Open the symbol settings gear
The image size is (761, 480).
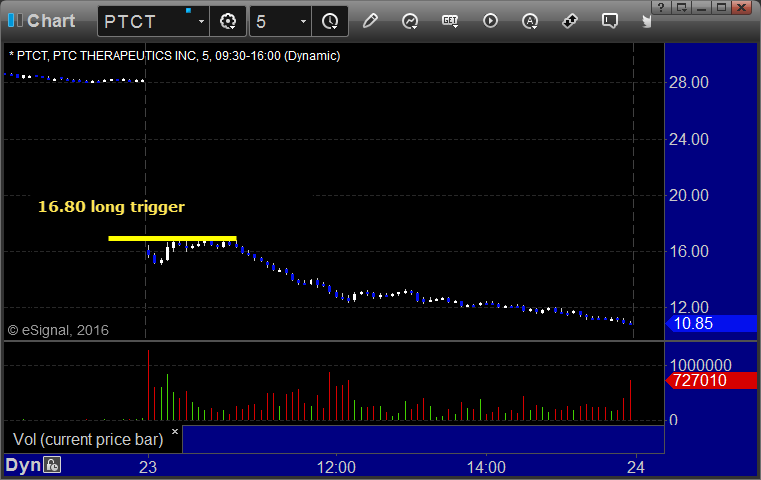click(228, 21)
